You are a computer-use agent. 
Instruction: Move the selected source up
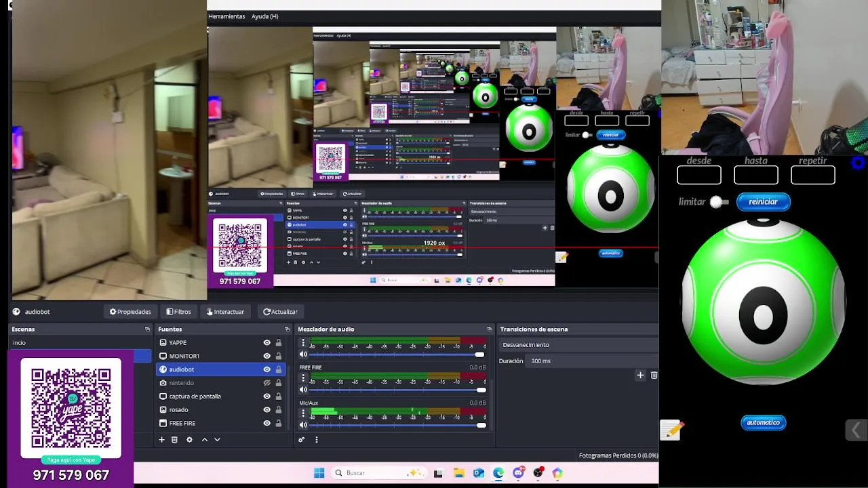tap(204, 440)
